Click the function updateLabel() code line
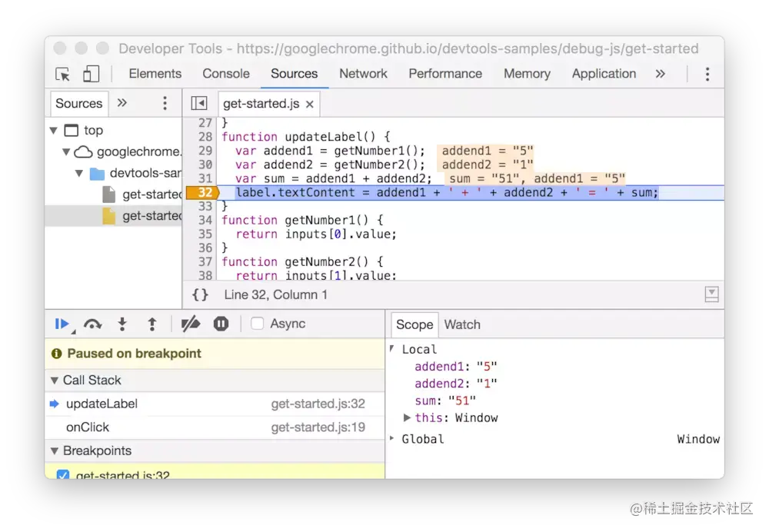 pyautogui.click(x=305, y=137)
